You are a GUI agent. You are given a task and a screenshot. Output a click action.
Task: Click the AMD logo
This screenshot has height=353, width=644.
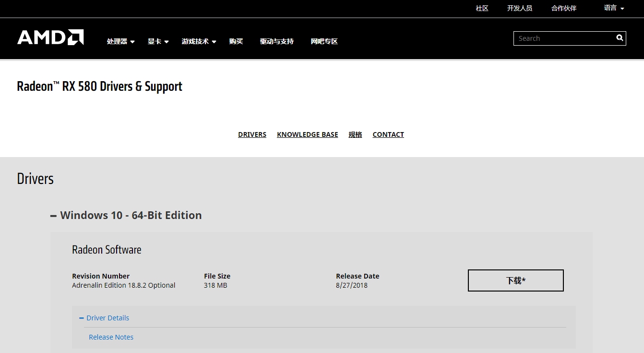[x=50, y=37]
